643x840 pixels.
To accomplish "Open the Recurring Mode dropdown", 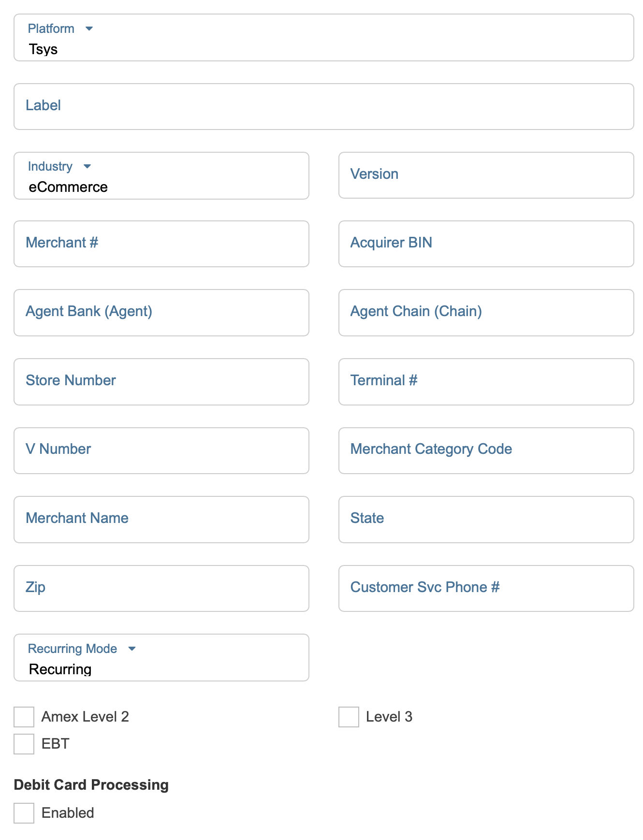I will [x=161, y=658].
